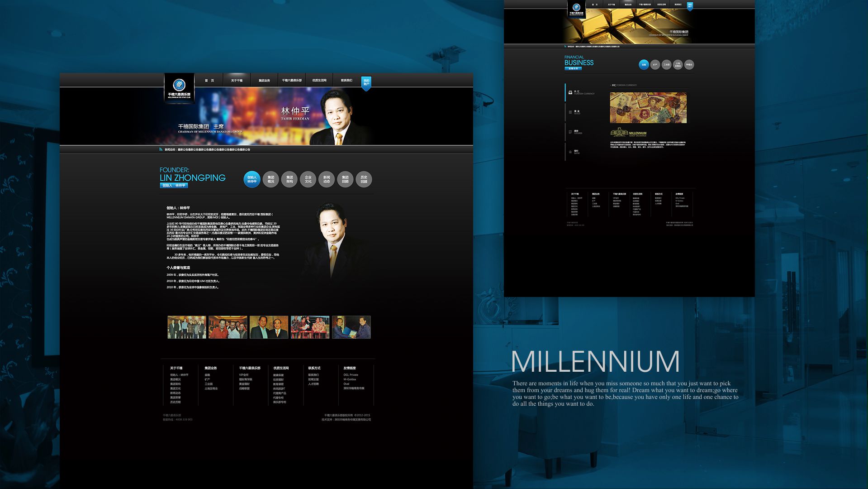
Task: Open 联系我们 in the main navigation bar
Action: 346,81
